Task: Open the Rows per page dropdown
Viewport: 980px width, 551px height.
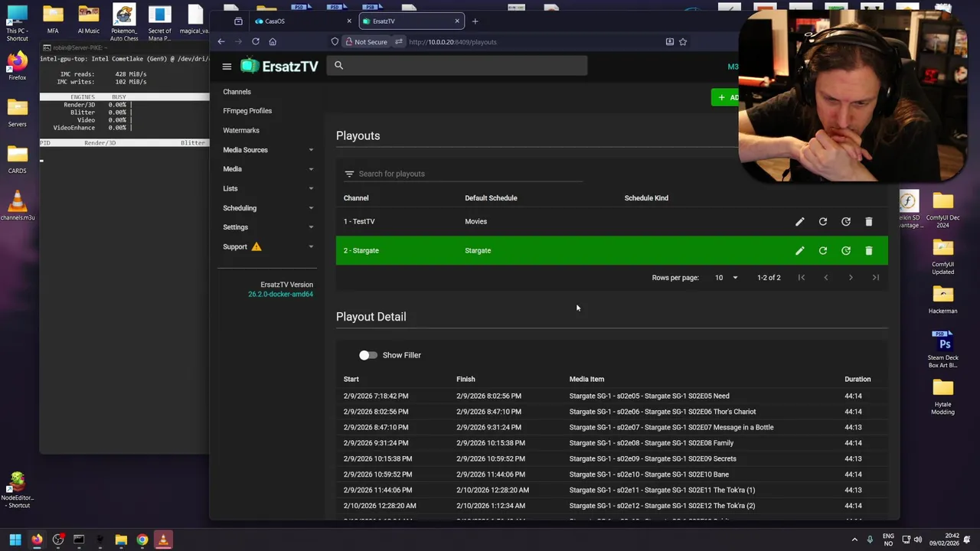Action: pyautogui.click(x=726, y=278)
